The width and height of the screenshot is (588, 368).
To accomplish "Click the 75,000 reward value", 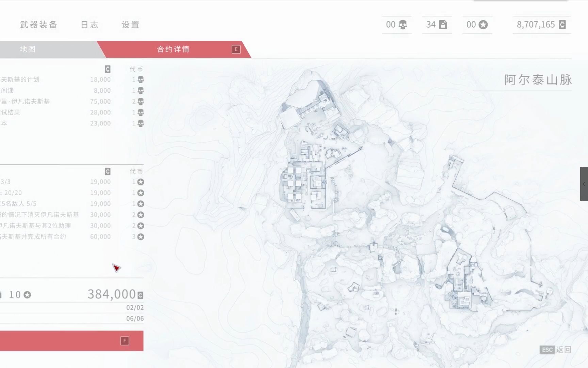I will (100, 102).
